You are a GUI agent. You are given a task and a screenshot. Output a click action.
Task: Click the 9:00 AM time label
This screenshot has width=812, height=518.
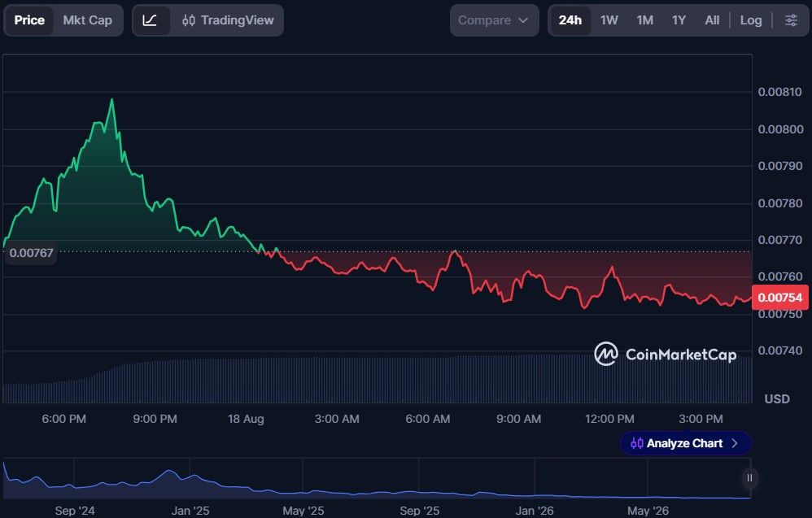519,419
